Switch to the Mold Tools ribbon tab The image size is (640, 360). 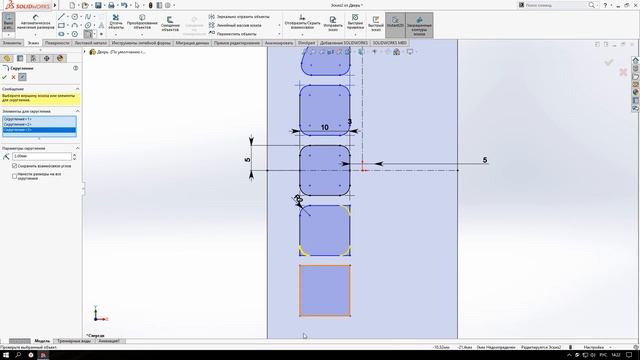(141, 43)
